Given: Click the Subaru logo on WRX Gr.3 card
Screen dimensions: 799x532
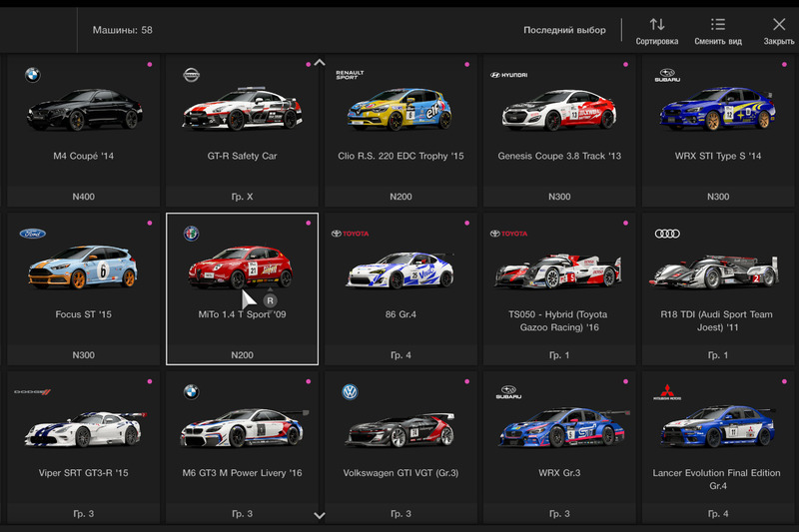Looking at the screenshot, I should (x=508, y=392).
